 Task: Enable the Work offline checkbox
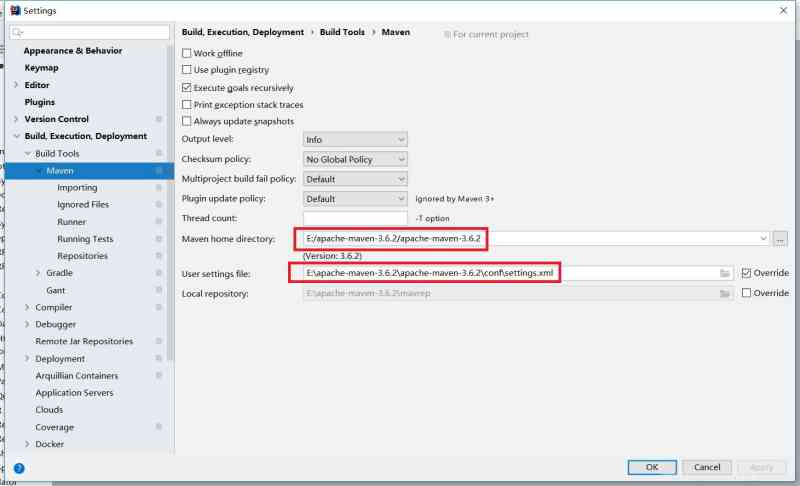point(187,53)
